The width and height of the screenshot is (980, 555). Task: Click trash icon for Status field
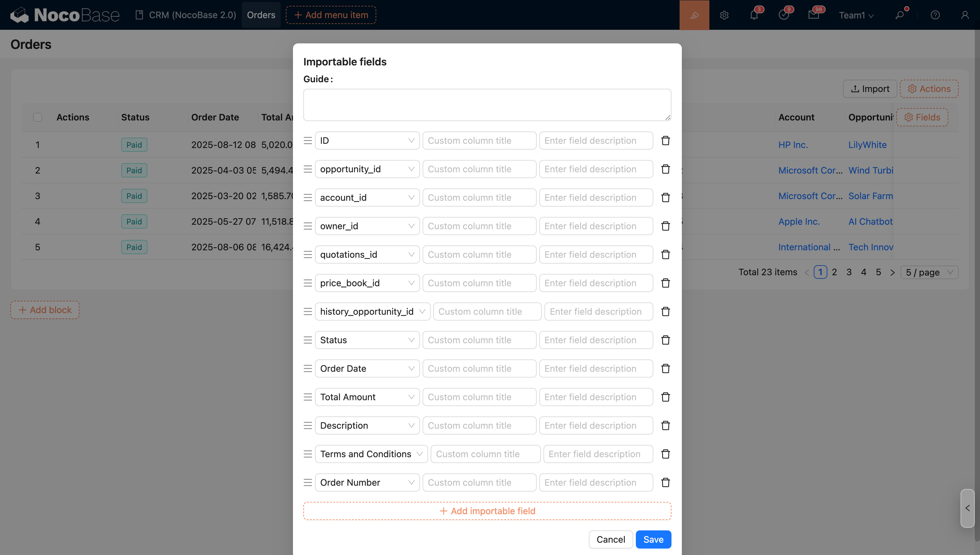(x=665, y=340)
